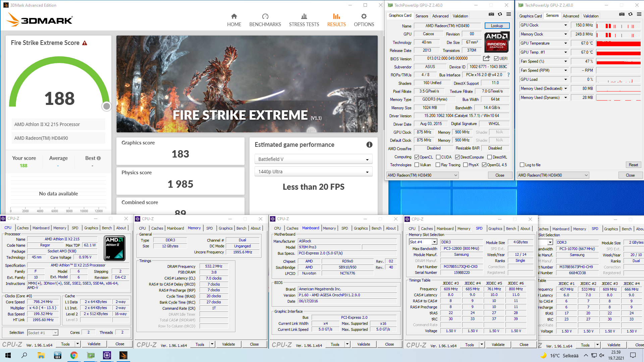Viewport: 644px width, 362px height.
Task: Open the 1440p Ultra resolution dropdown
Action: point(313,172)
